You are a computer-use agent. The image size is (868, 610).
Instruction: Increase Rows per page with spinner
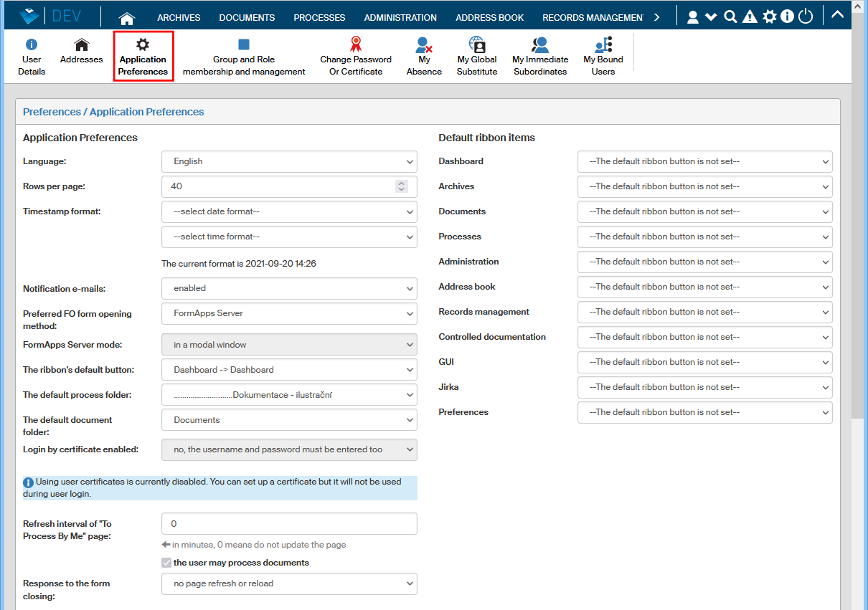tap(402, 184)
